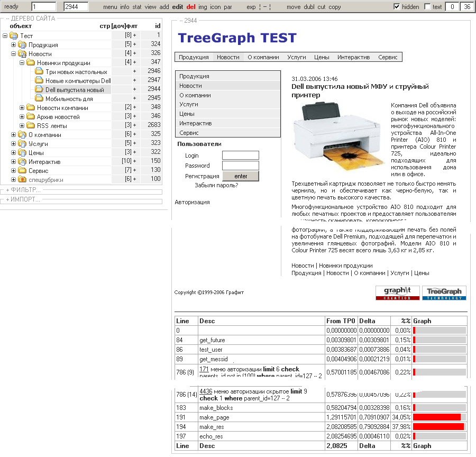Image resolution: width=476 pixels, height=457 pixels.
Task: Click the copy command in toolbar
Action: click(x=335, y=7)
